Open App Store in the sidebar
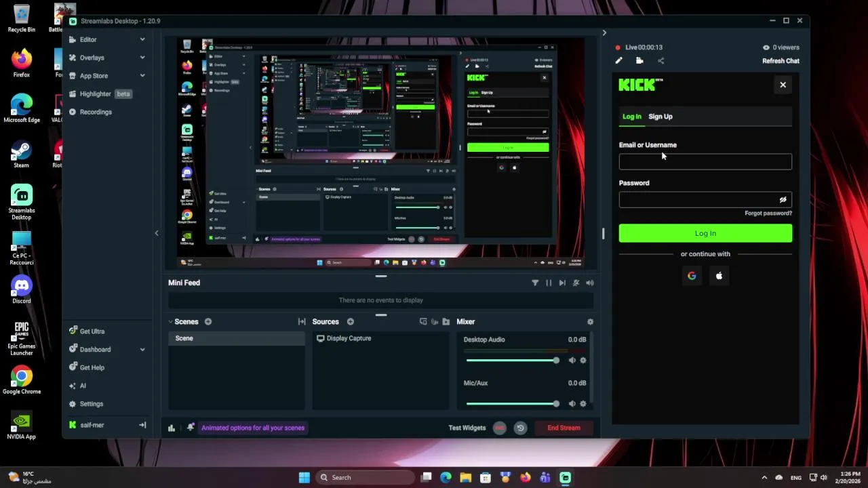 click(94, 76)
